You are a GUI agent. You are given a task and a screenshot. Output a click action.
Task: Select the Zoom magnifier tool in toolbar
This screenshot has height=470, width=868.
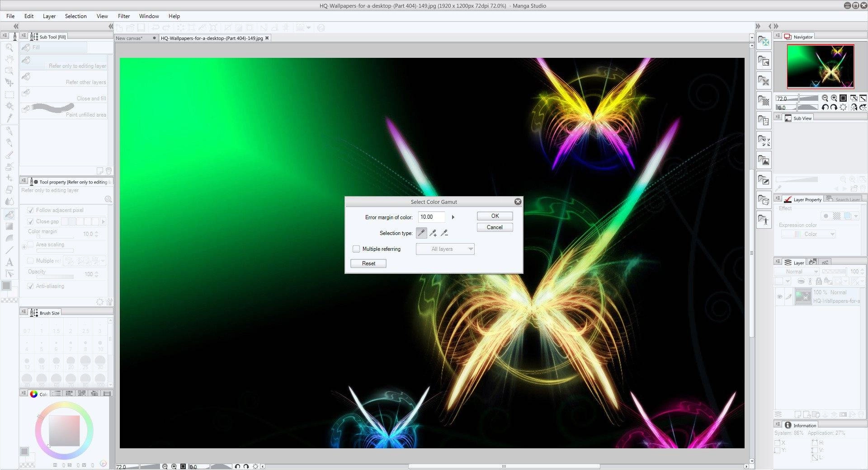9,47
